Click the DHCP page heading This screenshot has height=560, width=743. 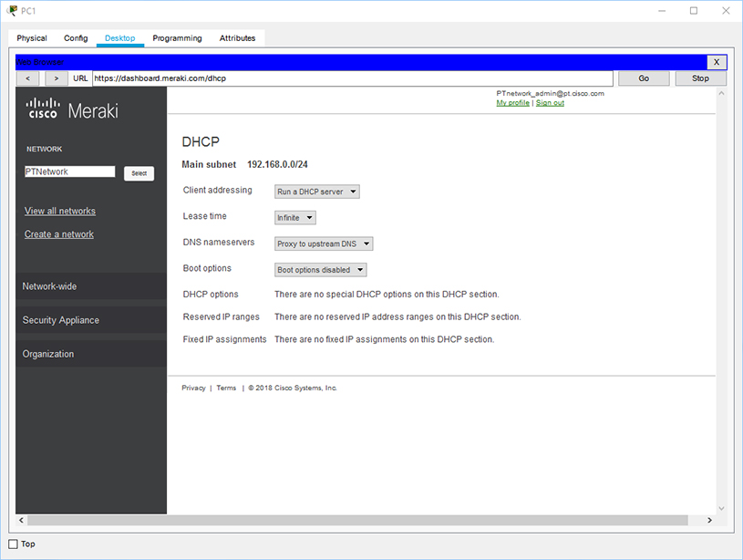click(x=201, y=141)
